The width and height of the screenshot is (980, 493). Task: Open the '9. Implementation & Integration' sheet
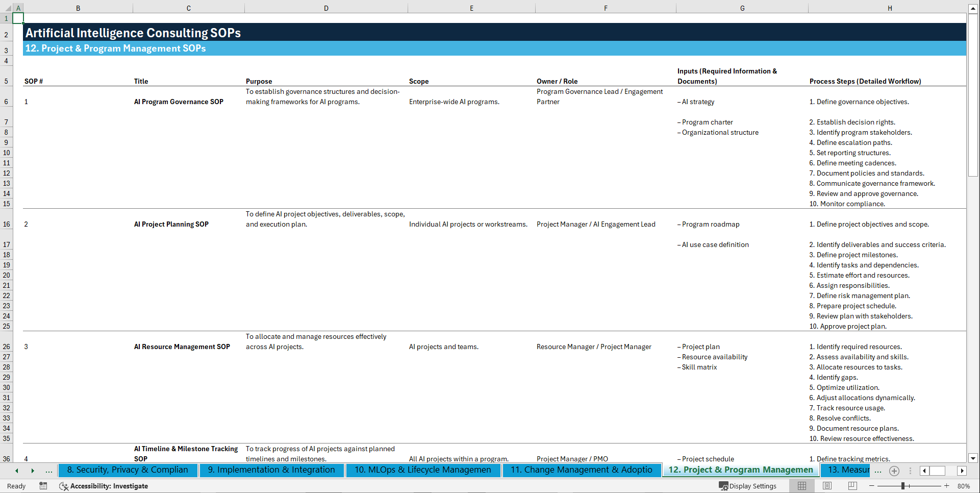click(x=271, y=470)
